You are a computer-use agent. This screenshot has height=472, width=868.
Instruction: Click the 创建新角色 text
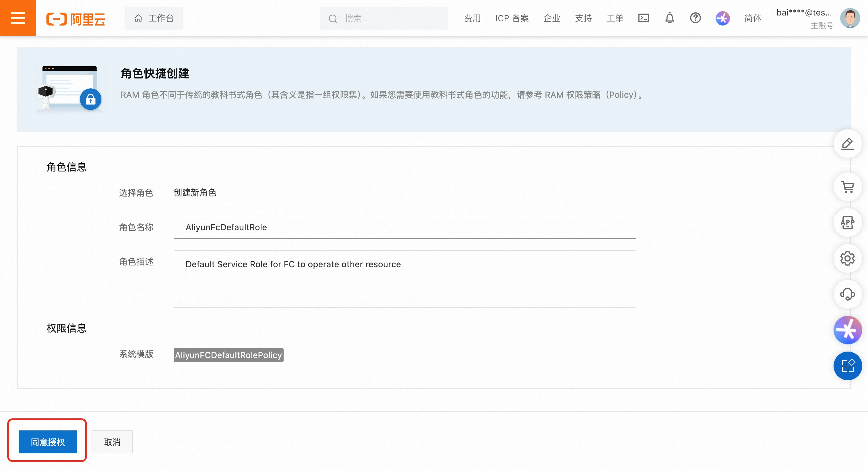195,193
